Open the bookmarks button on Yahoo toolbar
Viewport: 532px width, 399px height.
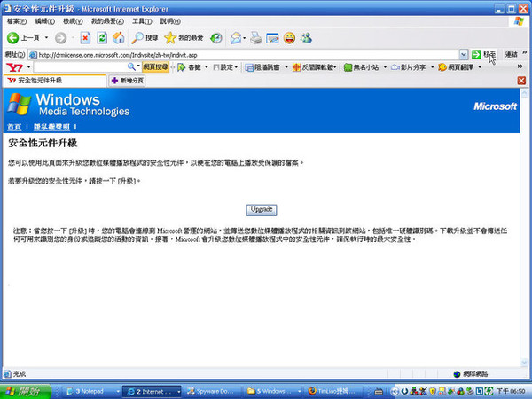[190, 67]
